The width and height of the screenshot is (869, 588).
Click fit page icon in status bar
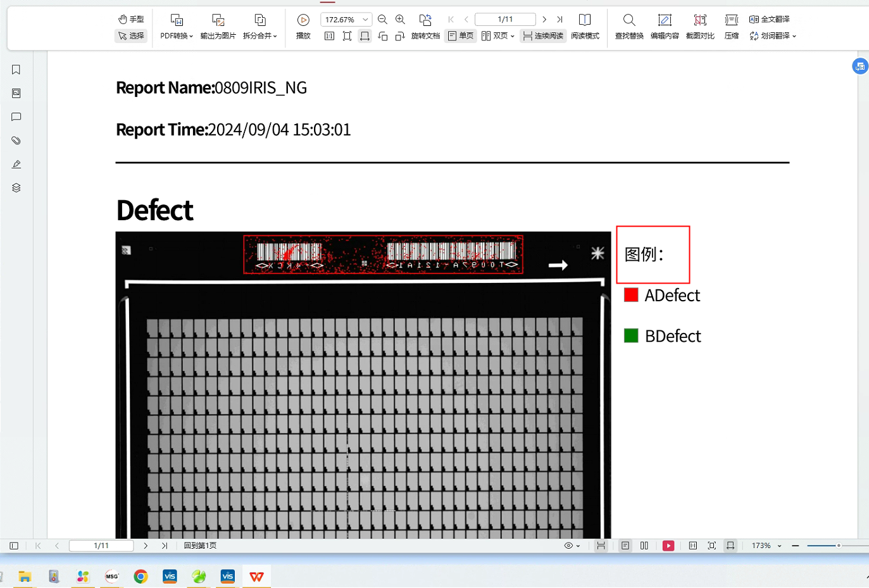click(712, 546)
